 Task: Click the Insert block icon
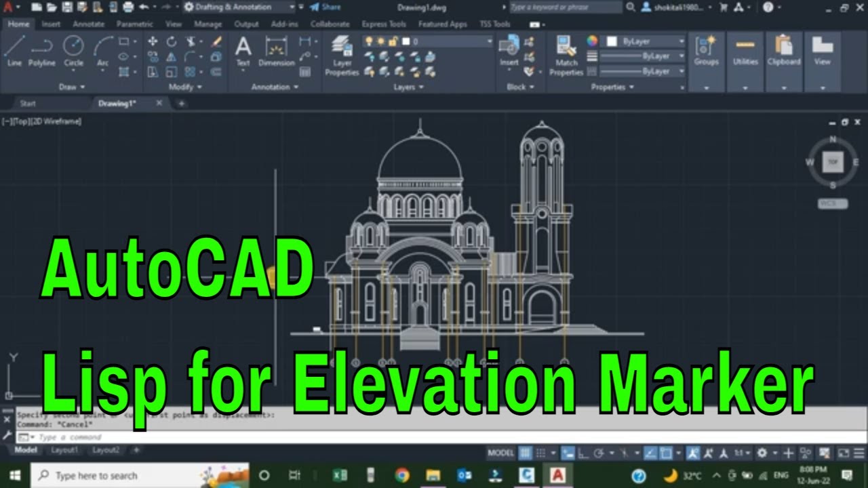click(509, 51)
